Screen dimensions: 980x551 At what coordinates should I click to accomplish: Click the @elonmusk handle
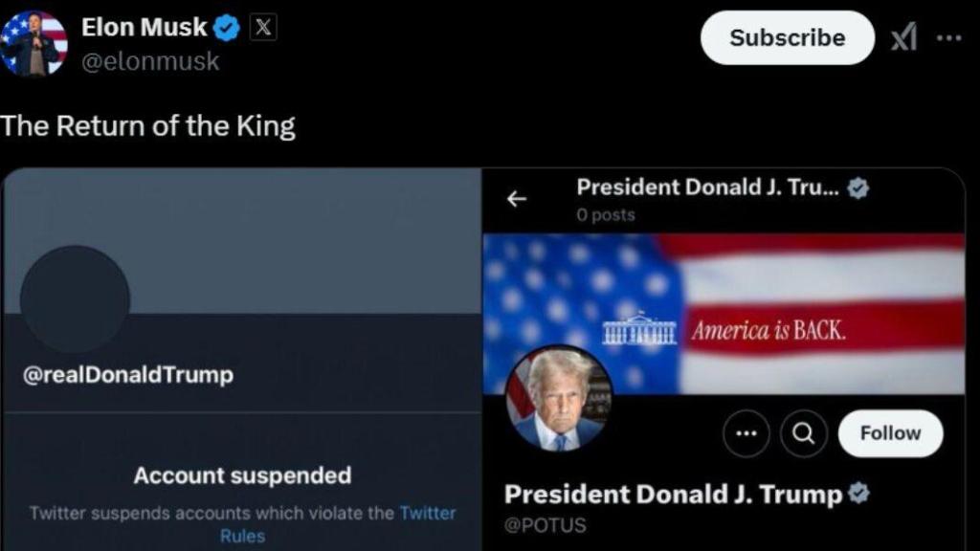click(x=150, y=61)
